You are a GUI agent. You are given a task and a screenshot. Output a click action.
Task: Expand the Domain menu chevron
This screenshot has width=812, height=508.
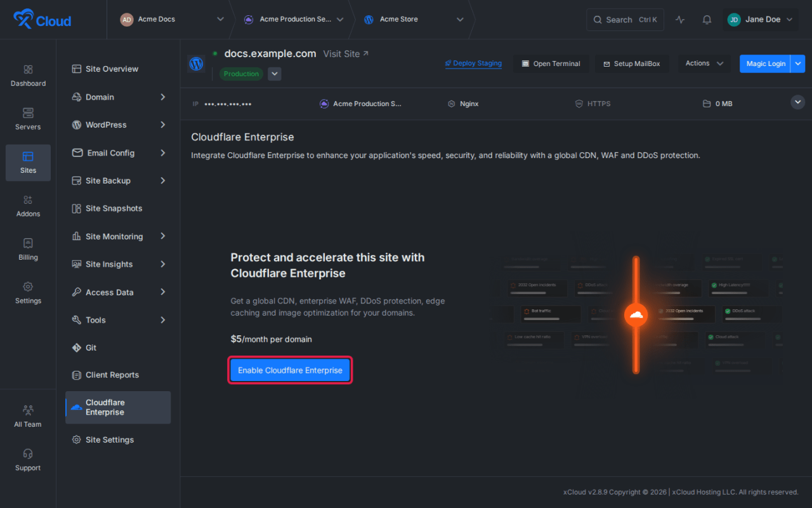pos(162,97)
